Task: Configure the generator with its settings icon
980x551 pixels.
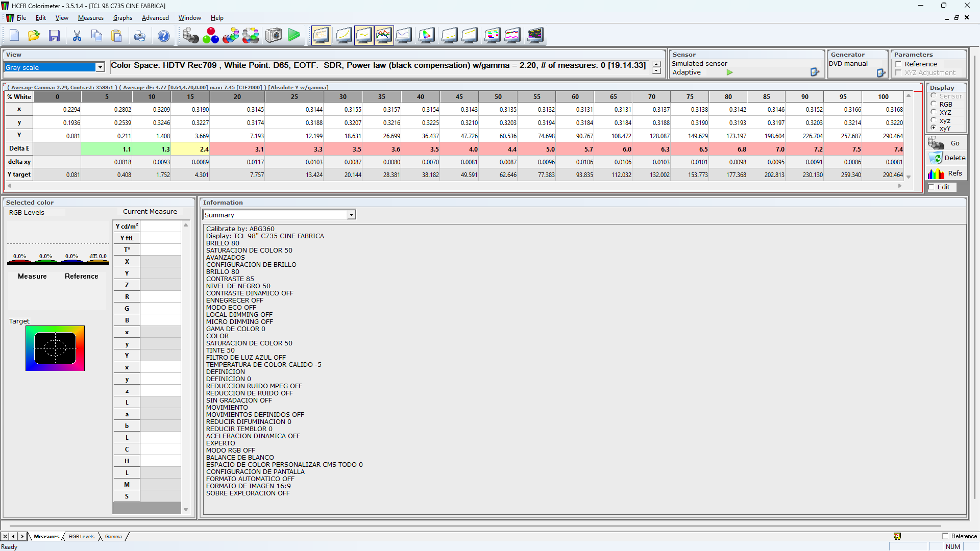Action: [x=881, y=73]
